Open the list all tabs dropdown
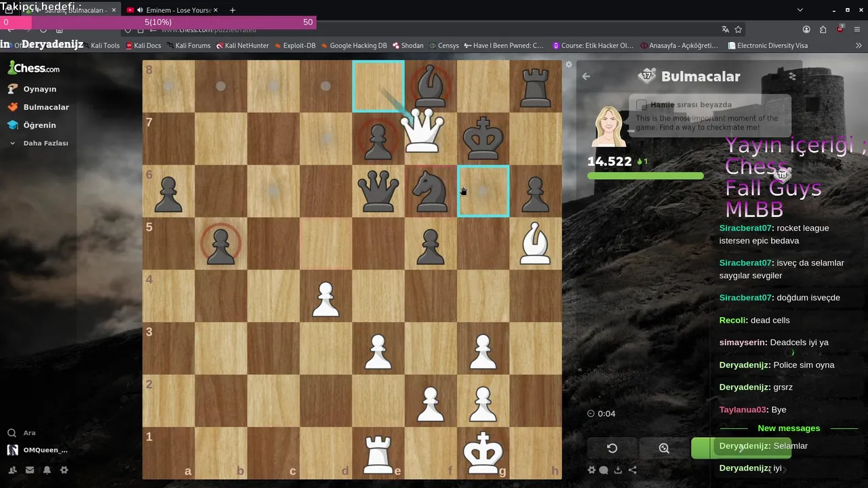This screenshot has width=868, height=488. [x=800, y=10]
